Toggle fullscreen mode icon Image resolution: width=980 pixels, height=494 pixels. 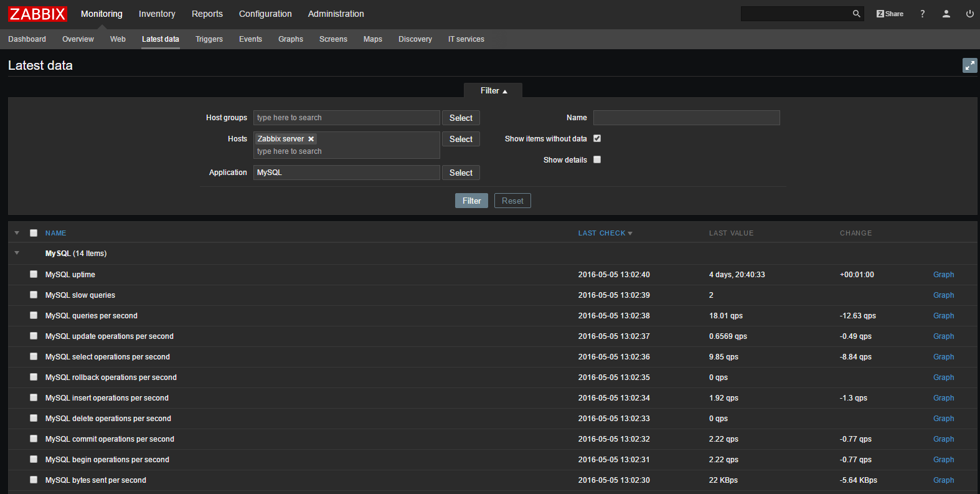(970, 65)
